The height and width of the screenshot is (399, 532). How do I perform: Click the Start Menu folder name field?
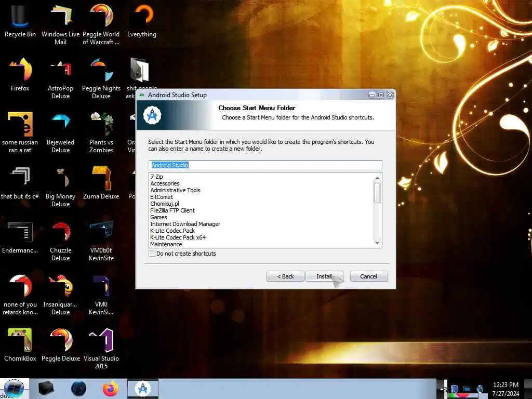(x=265, y=165)
